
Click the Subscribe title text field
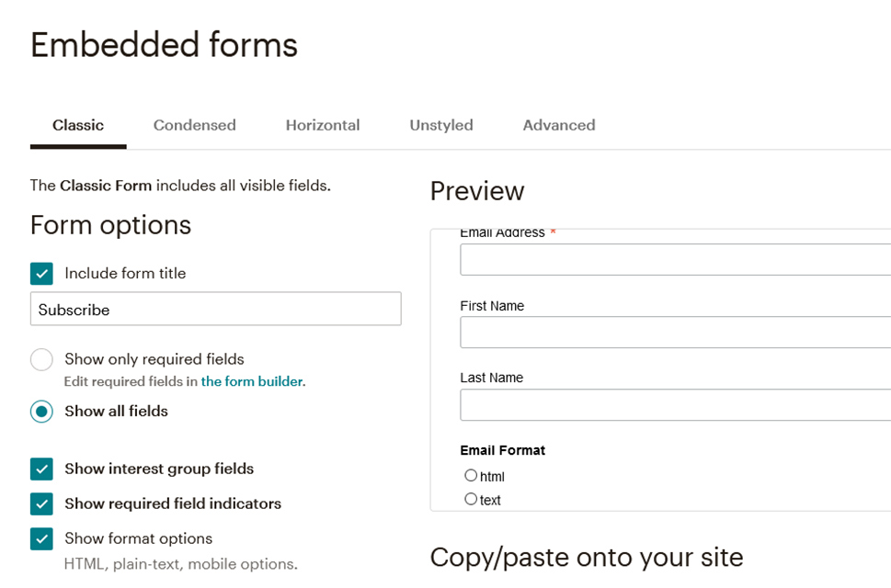pyautogui.click(x=215, y=309)
